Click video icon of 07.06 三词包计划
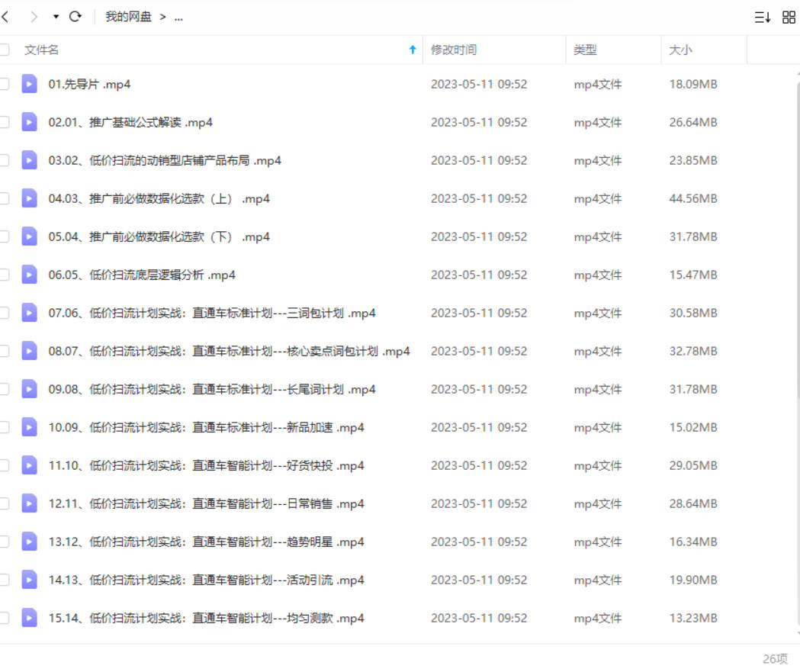This screenshot has height=672, width=800. click(29, 313)
